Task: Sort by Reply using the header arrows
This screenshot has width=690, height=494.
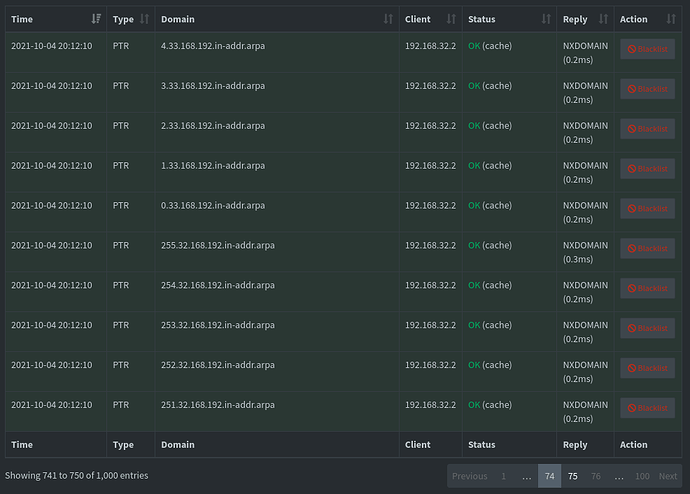Action: pyautogui.click(x=602, y=19)
